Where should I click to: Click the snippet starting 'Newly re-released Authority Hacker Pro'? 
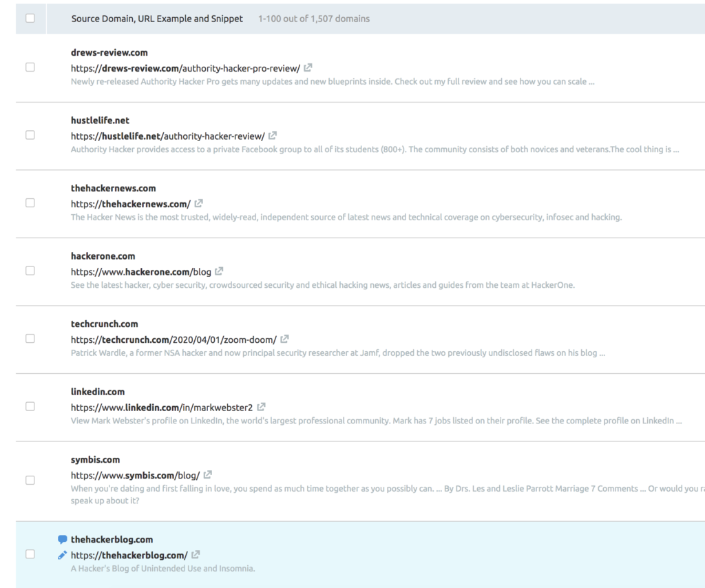[333, 82]
